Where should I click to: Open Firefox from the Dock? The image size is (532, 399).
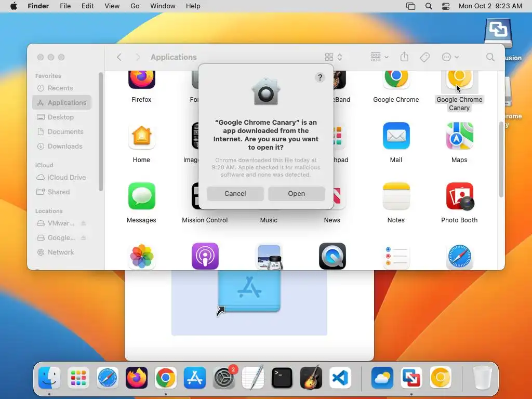pos(137,378)
